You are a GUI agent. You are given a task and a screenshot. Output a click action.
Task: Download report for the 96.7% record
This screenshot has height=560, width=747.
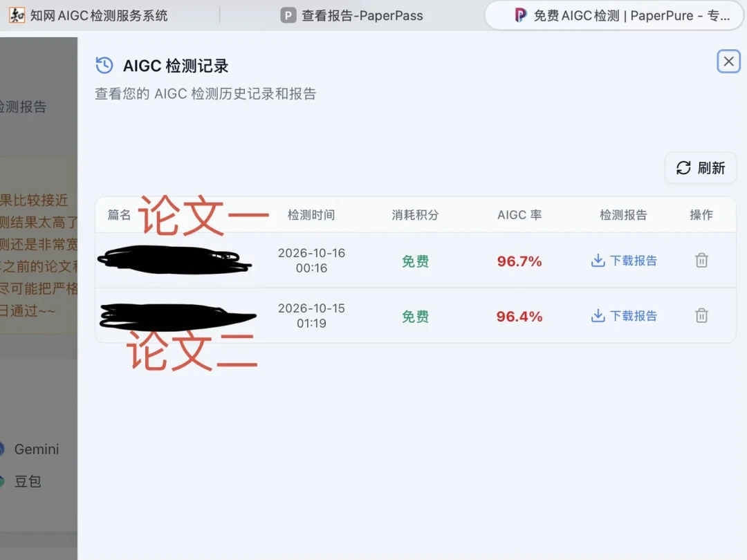pyautogui.click(x=624, y=261)
